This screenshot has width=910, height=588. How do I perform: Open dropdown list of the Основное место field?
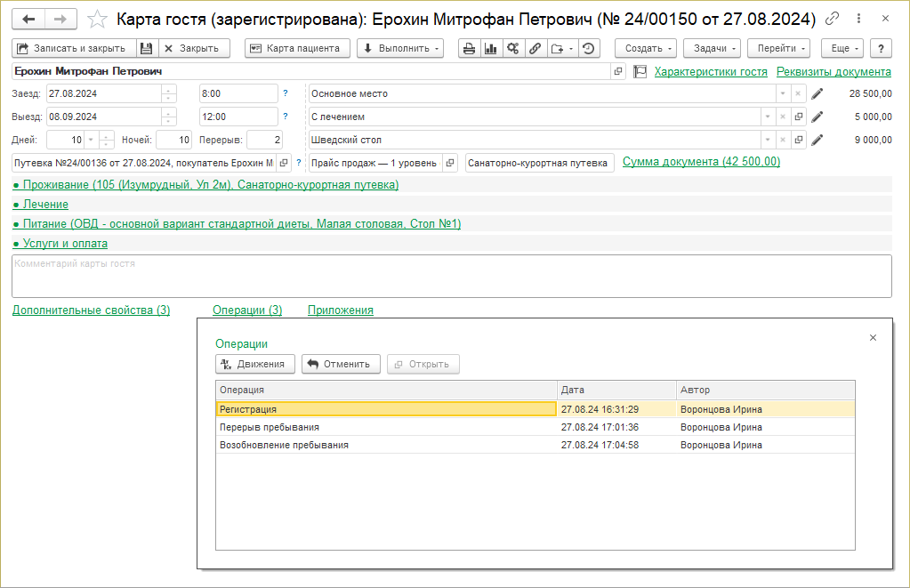pyautogui.click(x=782, y=93)
